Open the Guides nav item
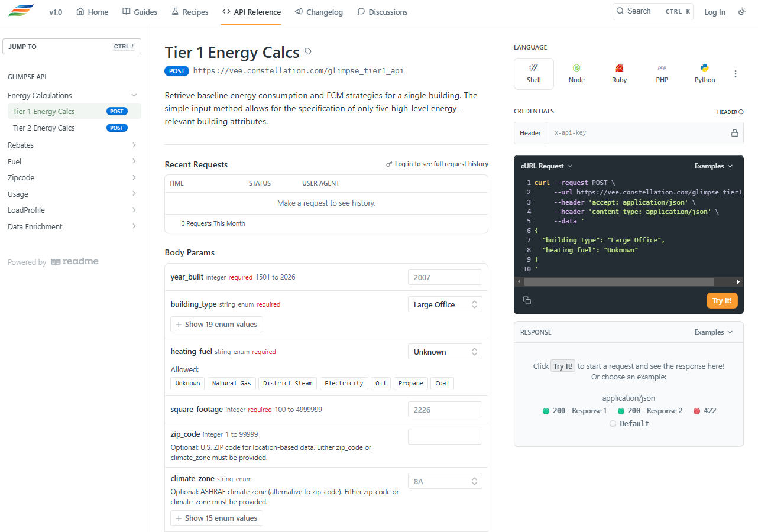 pos(140,12)
